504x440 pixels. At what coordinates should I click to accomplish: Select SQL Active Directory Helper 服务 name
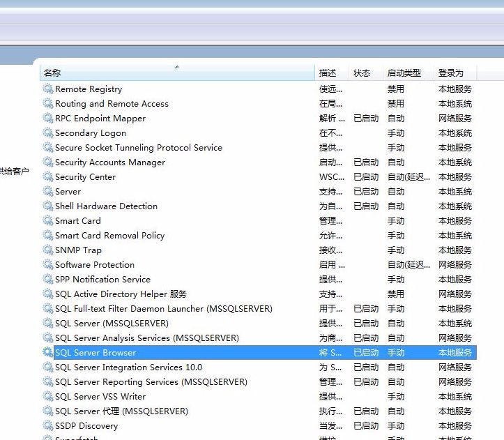(121, 294)
